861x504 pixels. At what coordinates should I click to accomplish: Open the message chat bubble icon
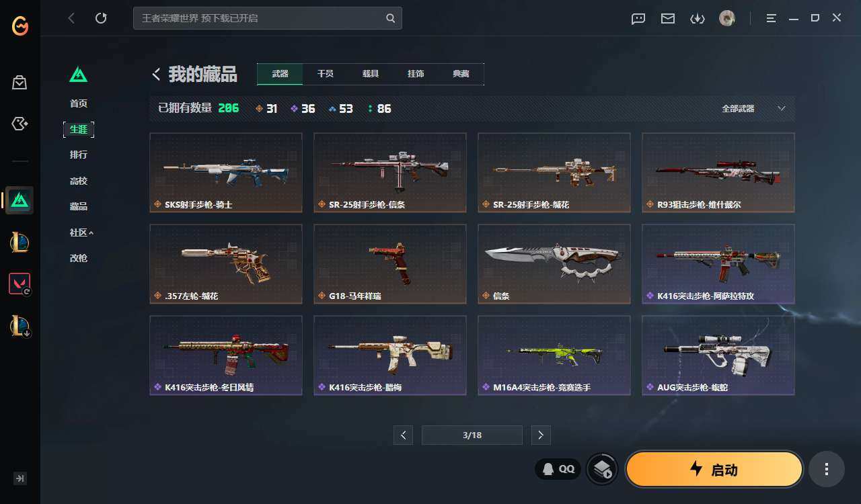pos(638,19)
